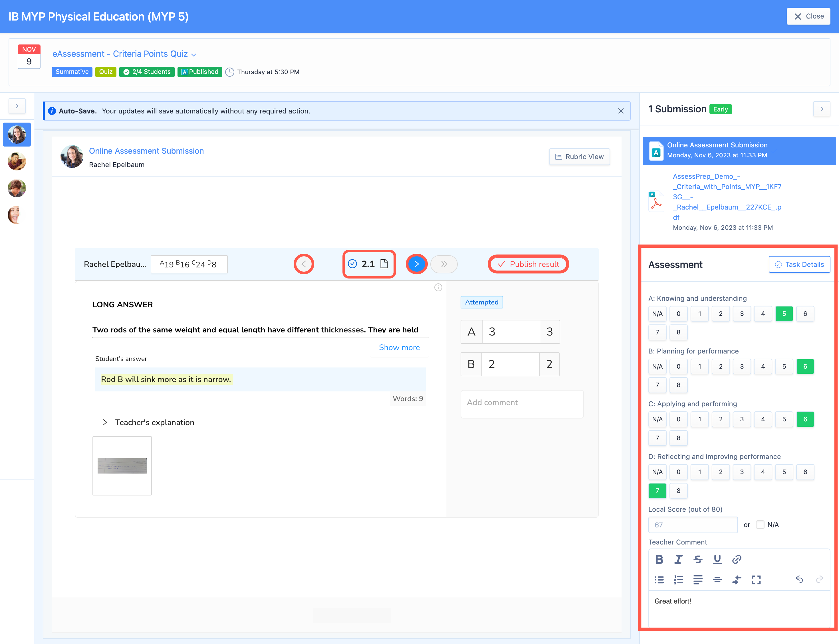
Task: Insert a link in the teacher comment
Action: point(737,559)
